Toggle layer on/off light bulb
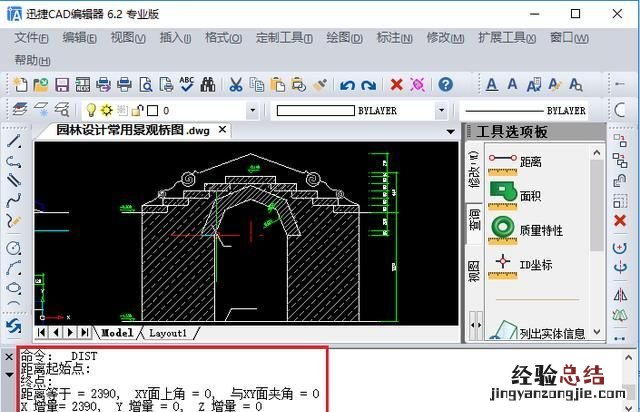 91,110
